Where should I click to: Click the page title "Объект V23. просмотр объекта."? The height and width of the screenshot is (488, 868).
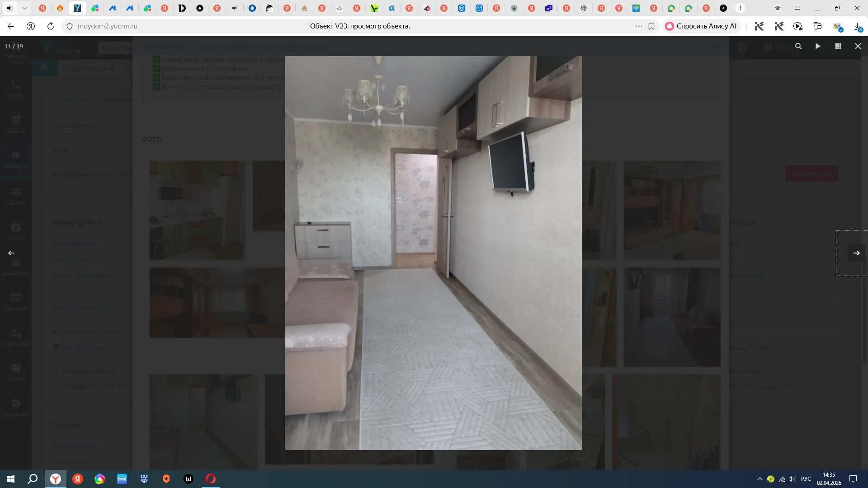click(360, 26)
